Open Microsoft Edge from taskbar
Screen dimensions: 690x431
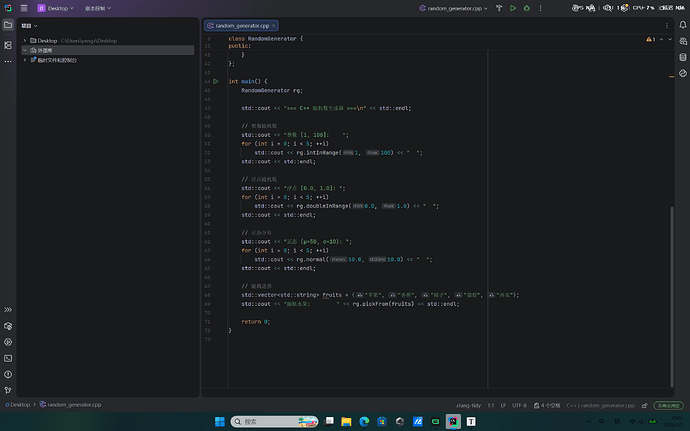pos(364,421)
